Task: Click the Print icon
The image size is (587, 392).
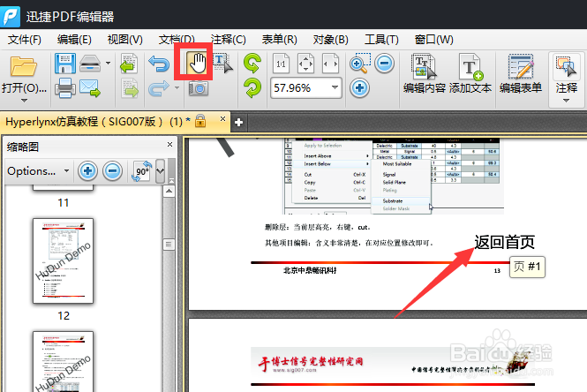Action: [65, 88]
